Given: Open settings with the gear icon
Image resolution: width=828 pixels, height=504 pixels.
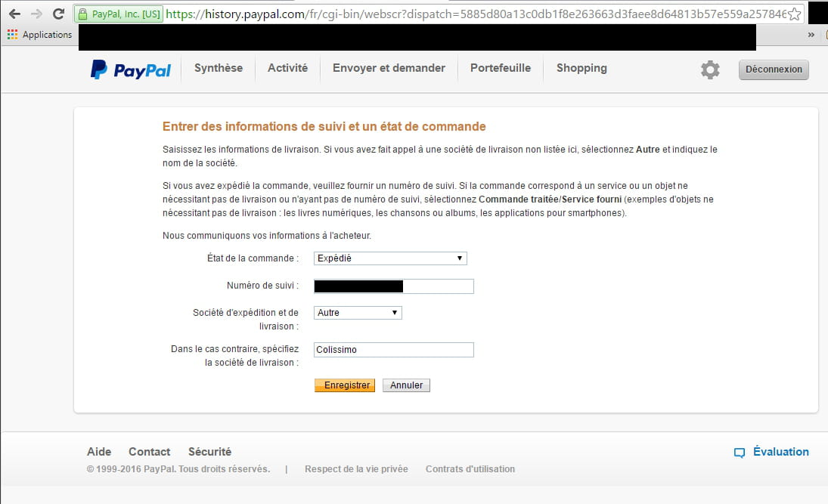Looking at the screenshot, I should pyautogui.click(x=710, y=70).
